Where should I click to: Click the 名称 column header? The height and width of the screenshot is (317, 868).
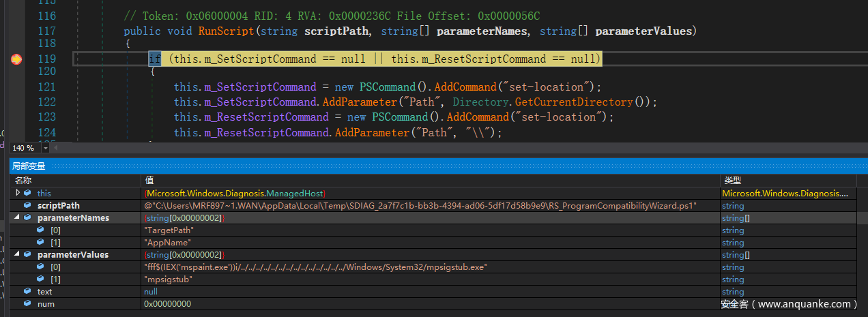click(x=23, y=181)
